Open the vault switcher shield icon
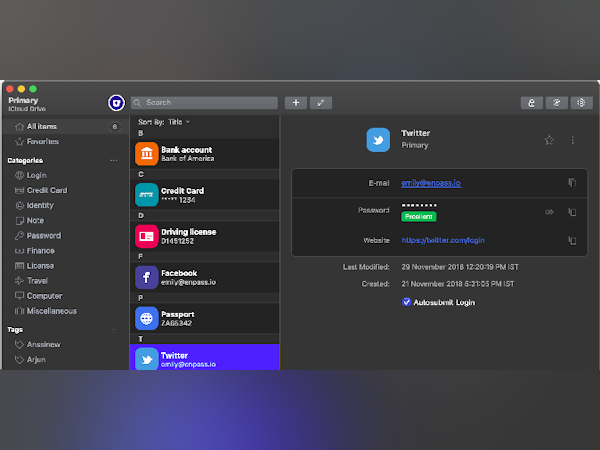This screenshot has width=600, height=450. click(x=116, y=103)
